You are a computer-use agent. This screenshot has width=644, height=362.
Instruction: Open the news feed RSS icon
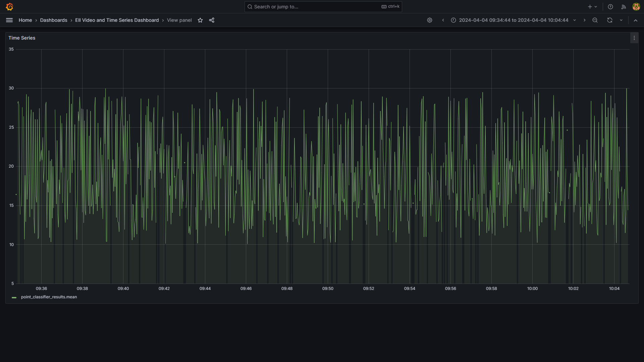pos(624,7)
